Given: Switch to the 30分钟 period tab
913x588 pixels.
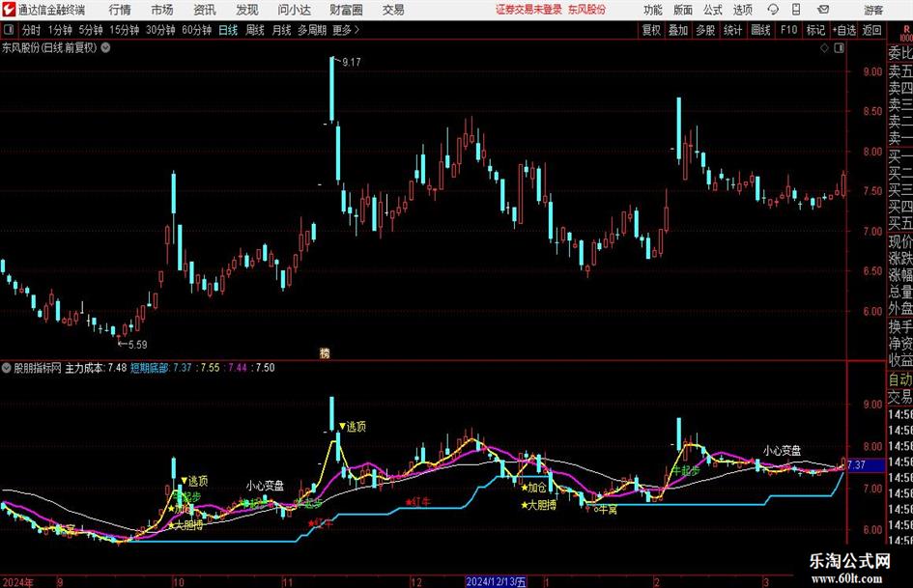Looking at the screenshot, I should click(x=160, y=30).
